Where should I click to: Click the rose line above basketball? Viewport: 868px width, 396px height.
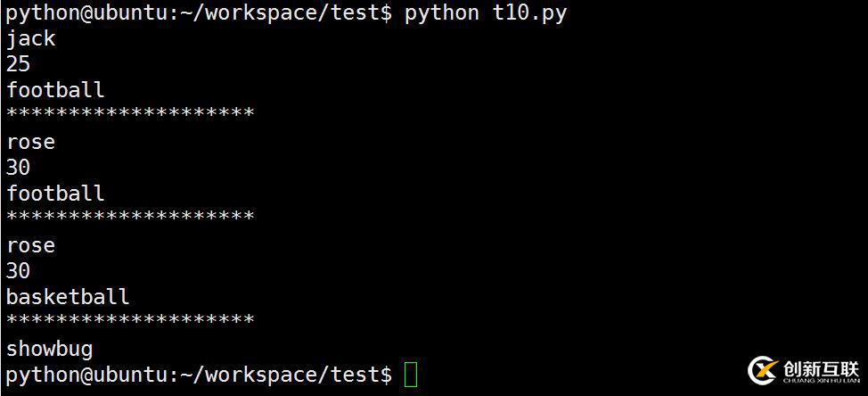click(x=31, y=245)
